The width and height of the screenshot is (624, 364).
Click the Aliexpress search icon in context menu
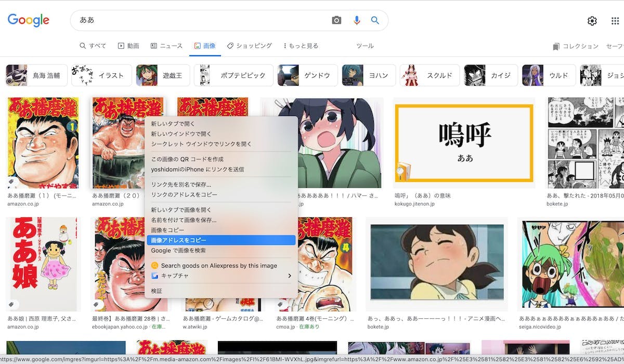tap(154, 266)
